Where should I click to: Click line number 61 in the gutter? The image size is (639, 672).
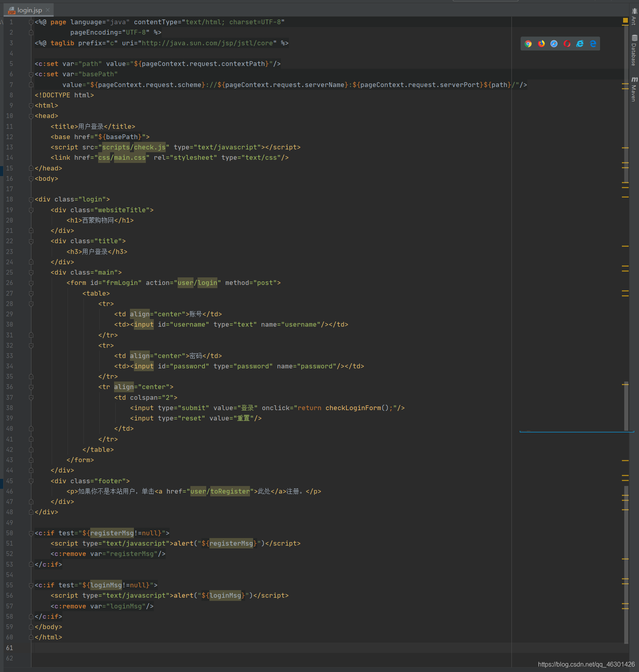[x=10, y=648]
